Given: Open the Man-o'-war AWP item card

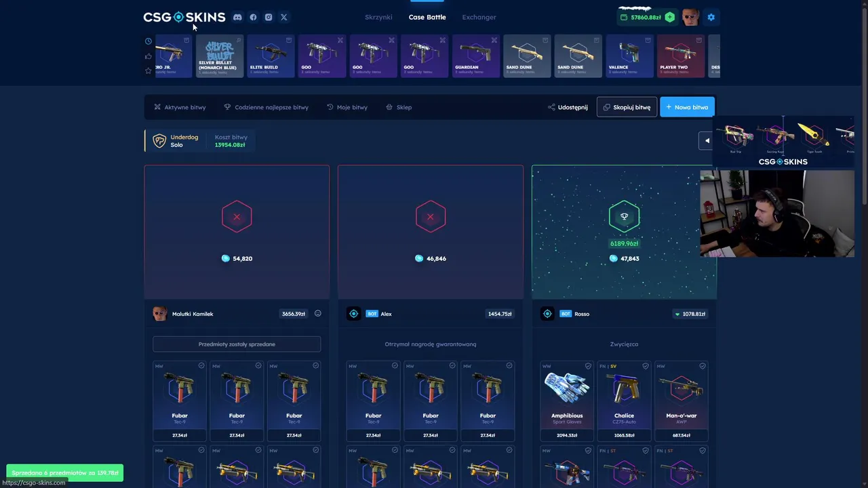Looking at the screenshot, I should pyautogui.click(x=681, y=401).
